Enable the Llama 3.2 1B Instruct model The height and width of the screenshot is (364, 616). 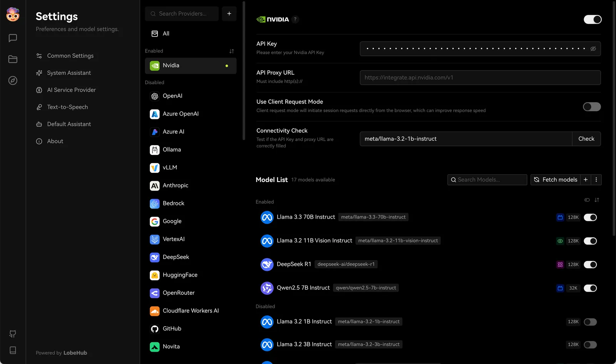click(x=590, y=322)
